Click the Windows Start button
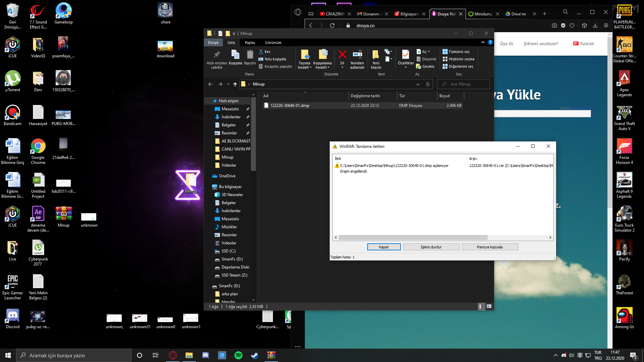The height and width of the screenshot is (362, 644). (8, 355)
